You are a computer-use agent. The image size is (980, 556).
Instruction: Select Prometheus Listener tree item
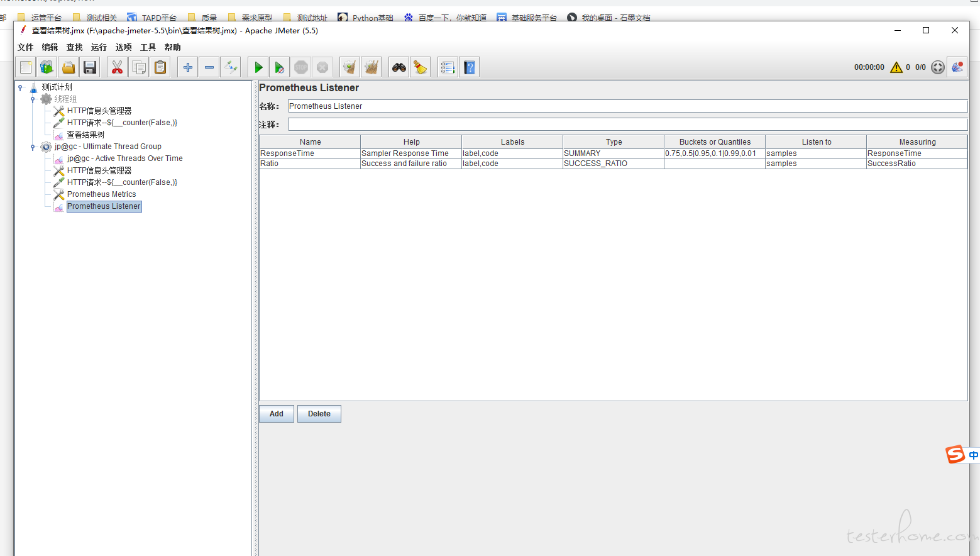(x=104, y=206)
